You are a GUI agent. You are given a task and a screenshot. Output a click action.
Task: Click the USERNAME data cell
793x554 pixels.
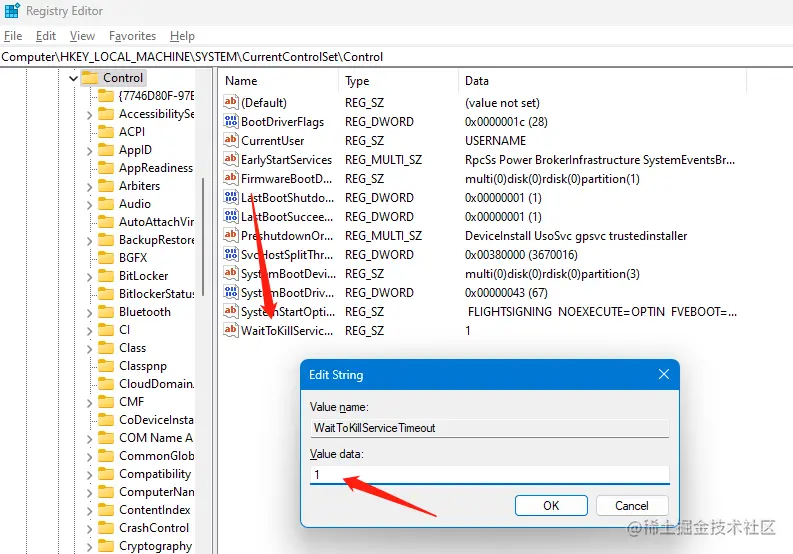pos(495,140)
